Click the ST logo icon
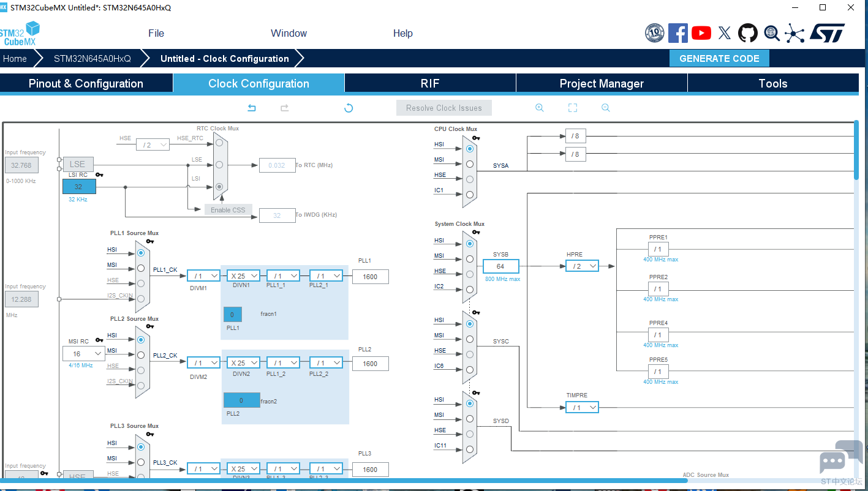This screenshot has height=491, width=868. (828, 33)
